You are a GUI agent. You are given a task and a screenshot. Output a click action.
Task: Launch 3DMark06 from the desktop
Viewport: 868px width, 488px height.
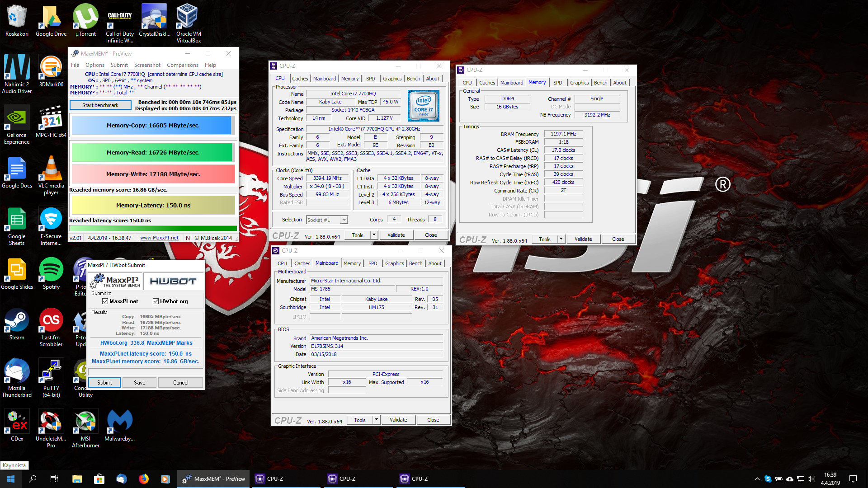click(x=51, y=71)
